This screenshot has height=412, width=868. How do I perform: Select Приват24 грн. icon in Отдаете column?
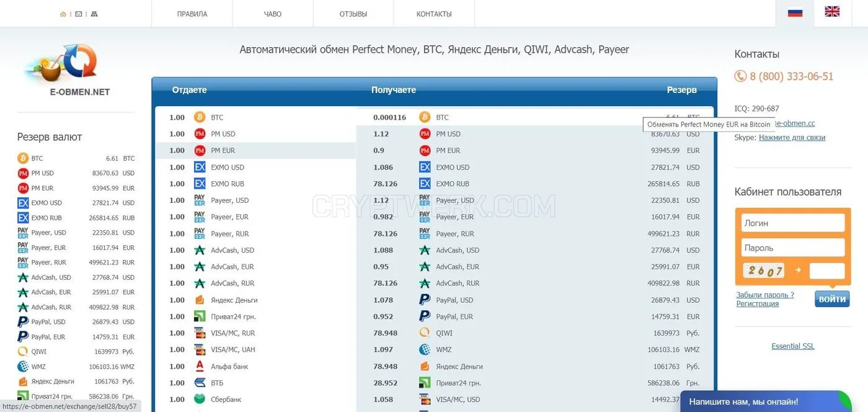pos(200,316)
